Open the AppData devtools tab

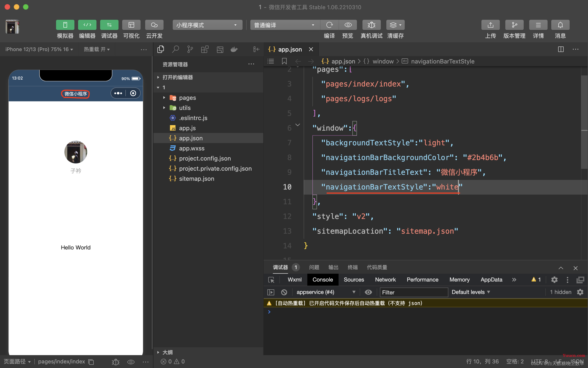(x=491, y=280)
